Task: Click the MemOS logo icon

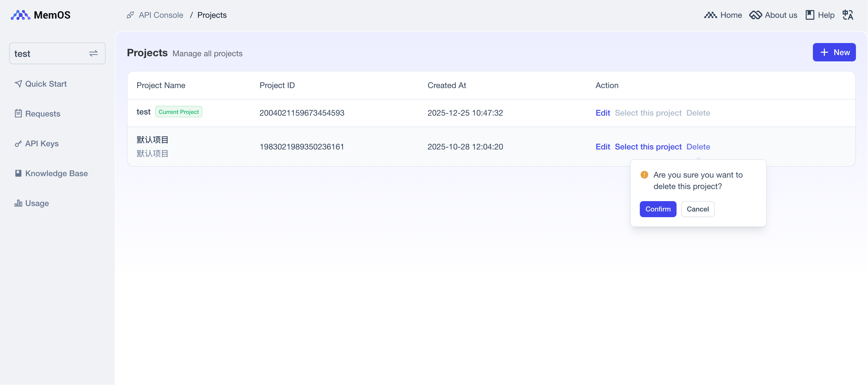Action: coord(20,15)
